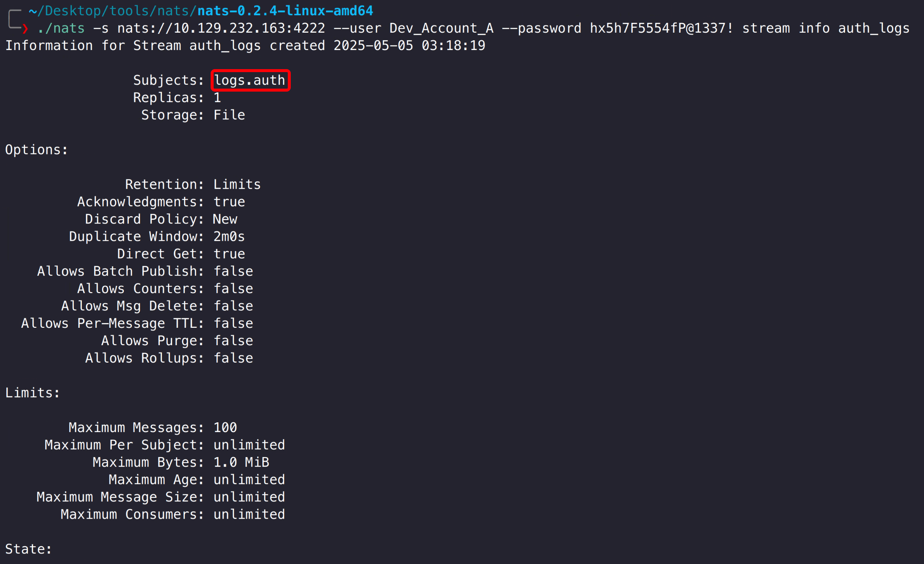
Task: Click the Storage value File
Action: (229, 115)
